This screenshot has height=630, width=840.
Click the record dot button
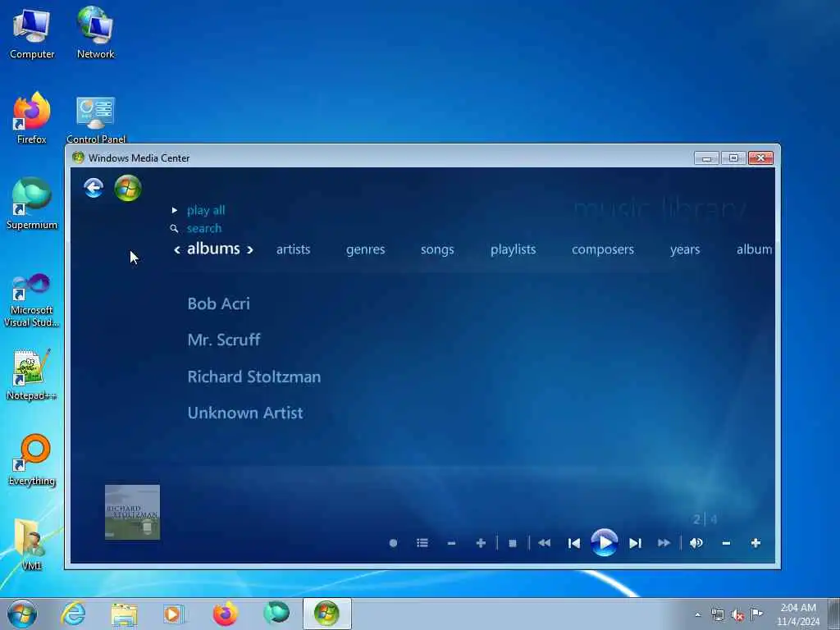(x=393, y=543)
